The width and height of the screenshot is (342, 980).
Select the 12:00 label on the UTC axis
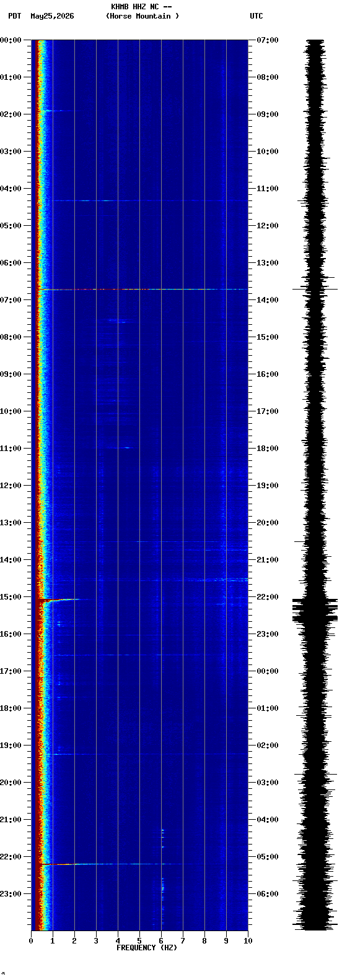click(268, 226)
